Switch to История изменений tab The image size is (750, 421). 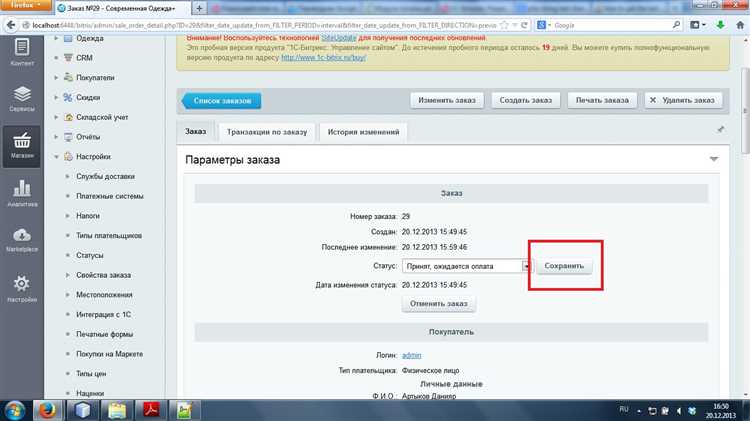pyautogui.click(x=363, y=132)
